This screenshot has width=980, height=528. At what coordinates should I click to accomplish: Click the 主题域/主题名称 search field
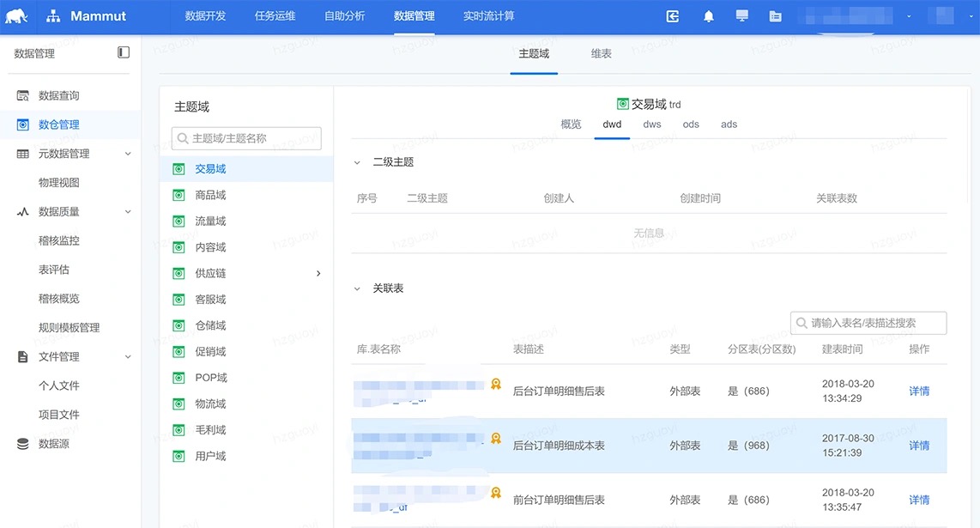[247, 138]
